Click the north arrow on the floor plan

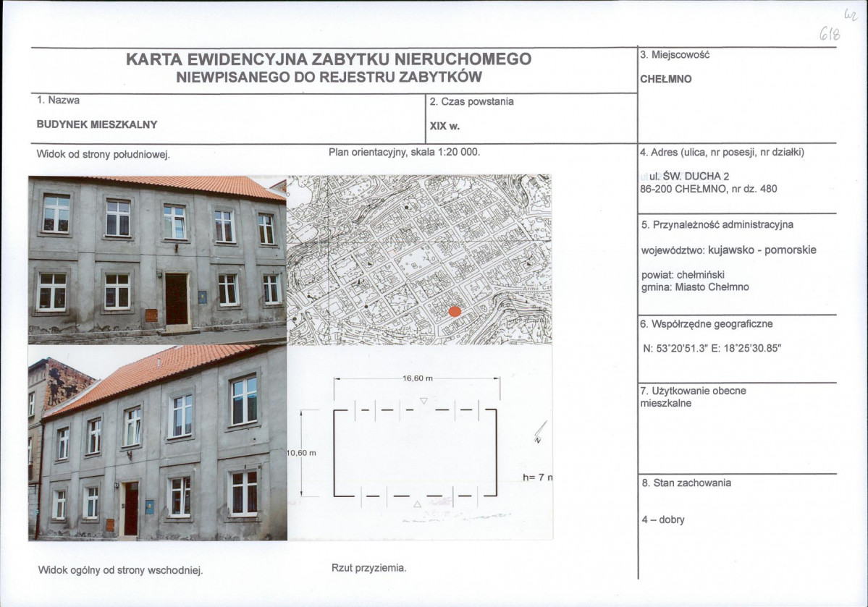pos(540,432)
